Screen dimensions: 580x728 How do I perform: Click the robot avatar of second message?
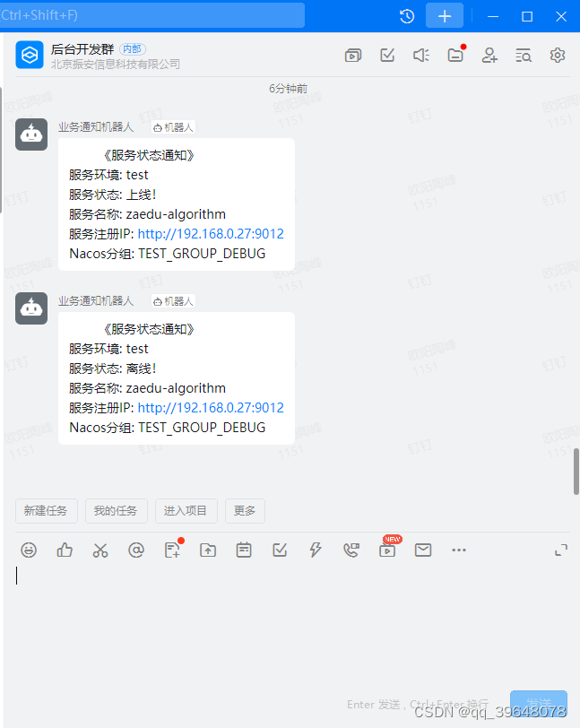coord(31,308)
